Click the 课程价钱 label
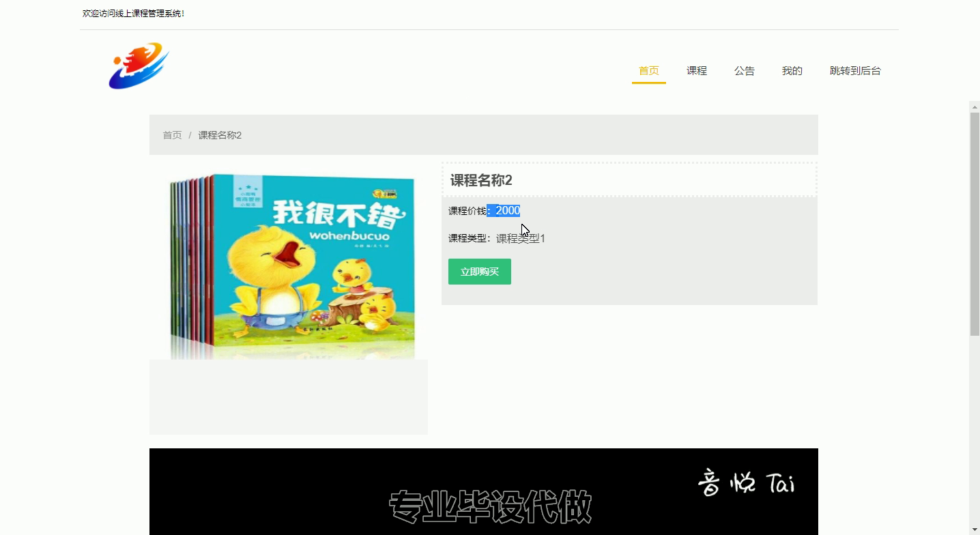This screenshot has width=980, height=535. click(x=467, y=211)
